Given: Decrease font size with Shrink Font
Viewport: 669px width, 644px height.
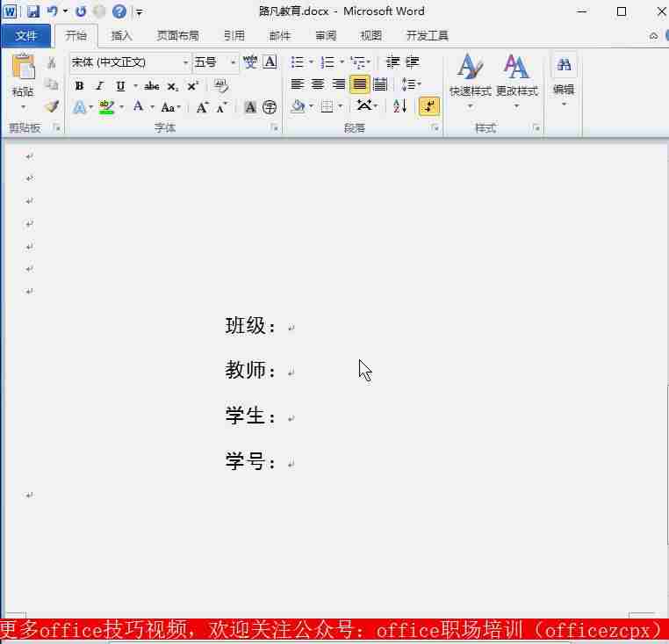Looking at the screenshot, I should click(222, 107).
